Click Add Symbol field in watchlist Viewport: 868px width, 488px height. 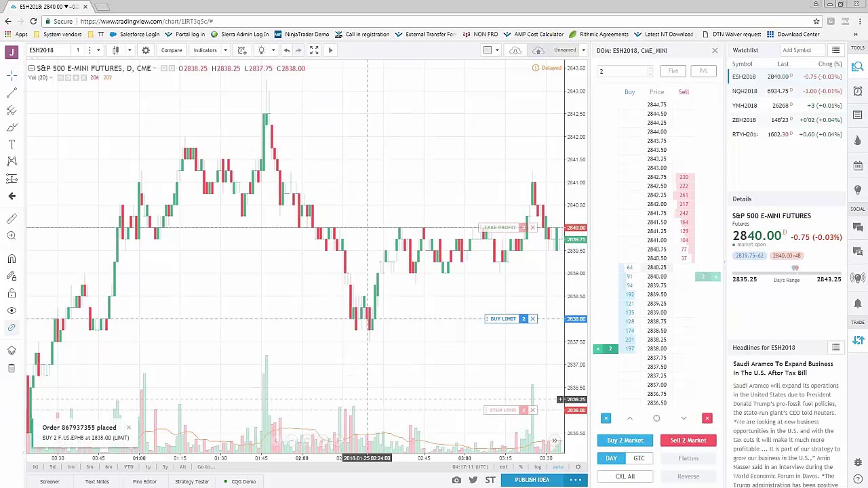point(802,50)
